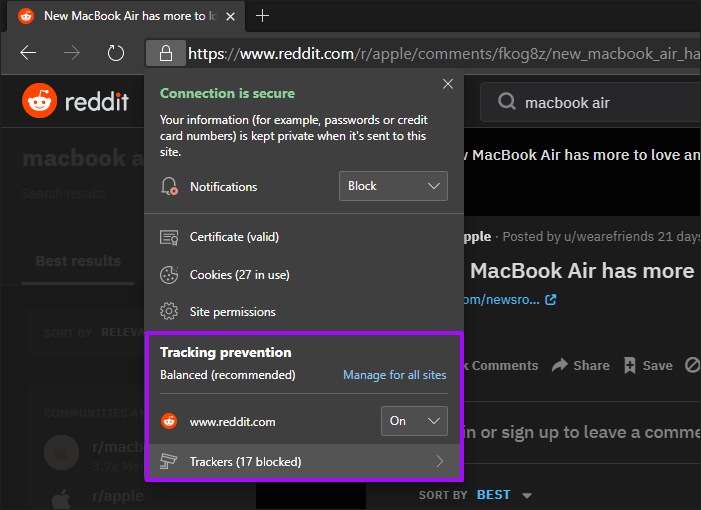
Task: Open the www.reddit.com tracking On dropdown
Action: [414, 421]
